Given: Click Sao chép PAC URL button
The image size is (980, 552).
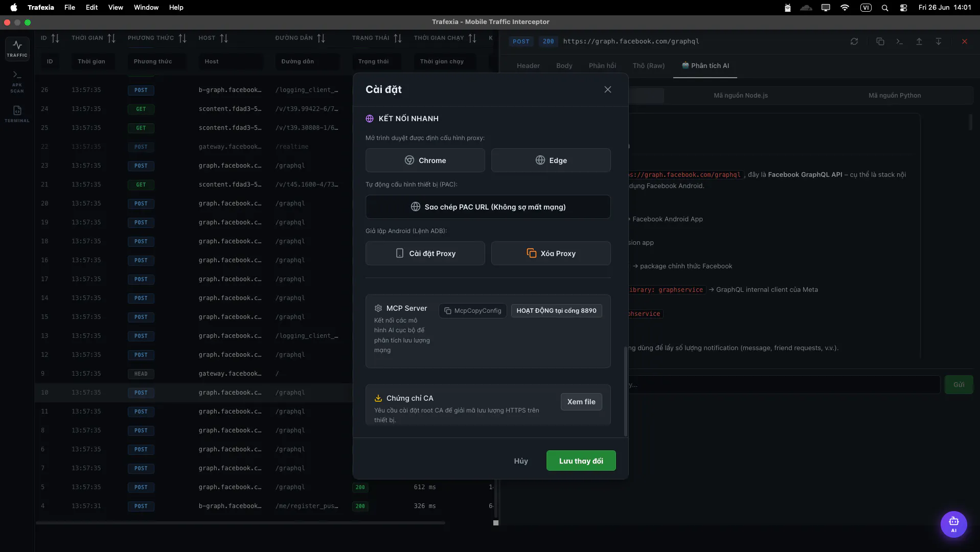Looking at the screenshot, I should pyautogui.click(x=488, y=207).
